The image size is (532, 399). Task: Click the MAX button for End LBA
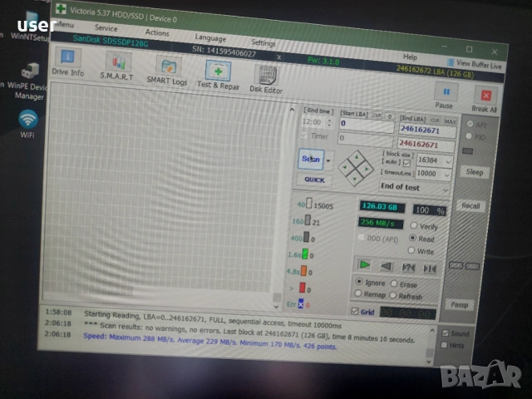point(450,121)
